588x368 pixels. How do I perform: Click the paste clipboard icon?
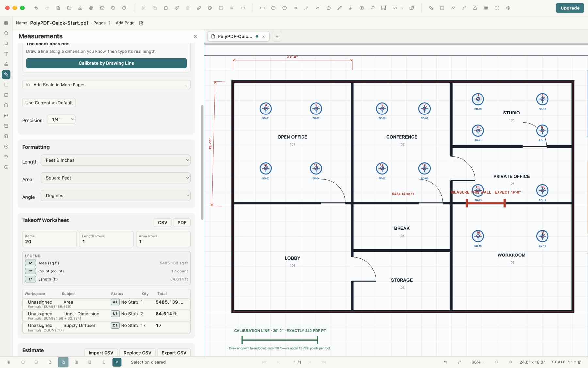(166, 8)
